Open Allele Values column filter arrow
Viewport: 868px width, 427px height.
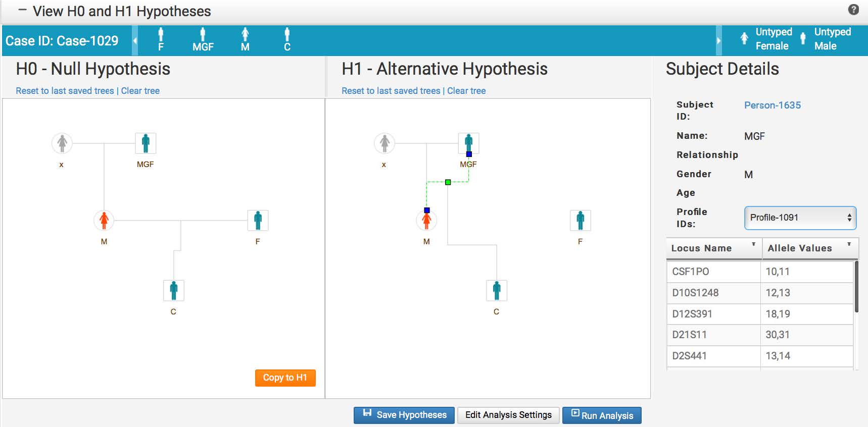(x=849, y=244)
